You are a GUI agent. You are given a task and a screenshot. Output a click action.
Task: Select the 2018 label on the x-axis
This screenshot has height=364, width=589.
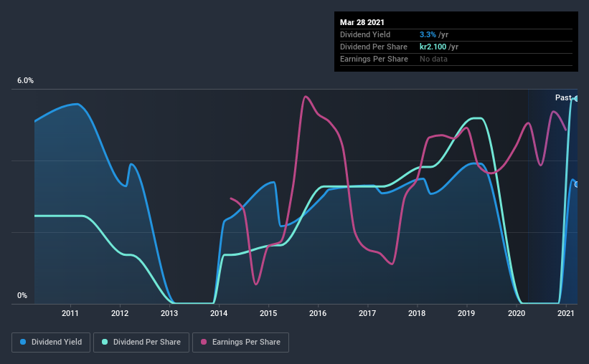[x=417, y=313]
